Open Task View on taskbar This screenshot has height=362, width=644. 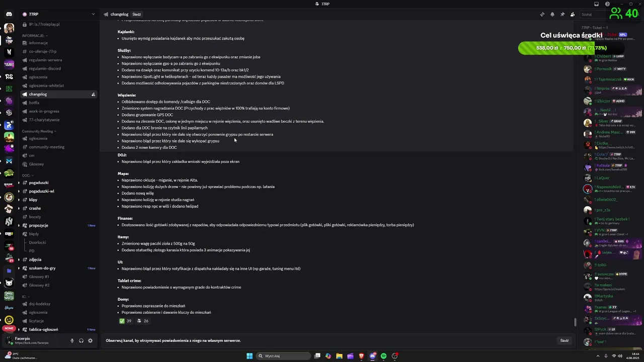pos(317,356)
